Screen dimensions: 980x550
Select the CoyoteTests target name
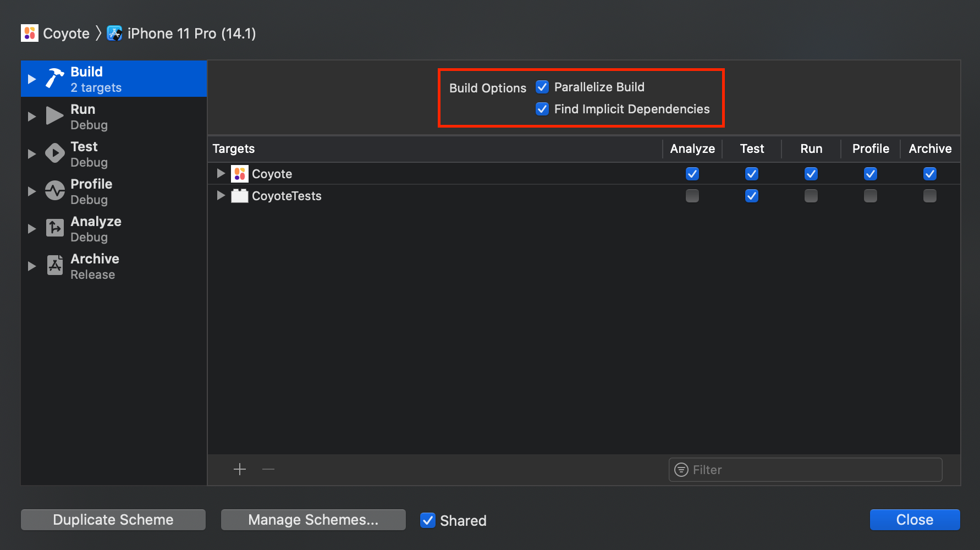[x=287, y=196]
